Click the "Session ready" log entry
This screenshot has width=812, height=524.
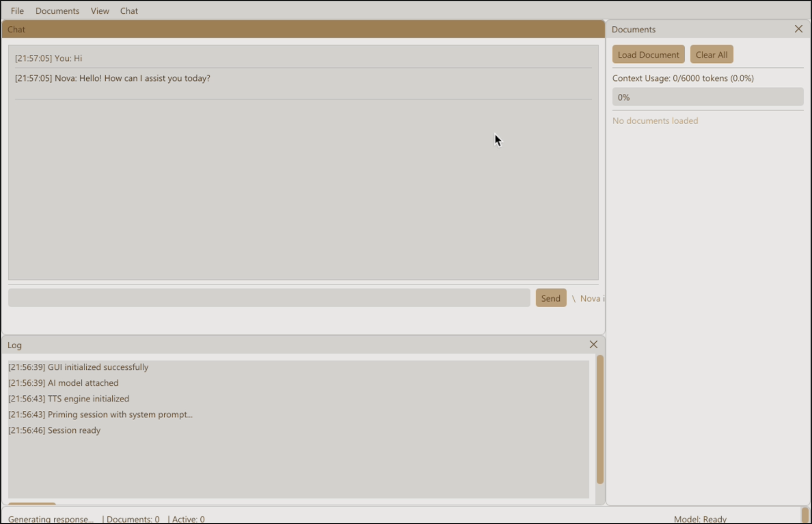tap(55, 430)
